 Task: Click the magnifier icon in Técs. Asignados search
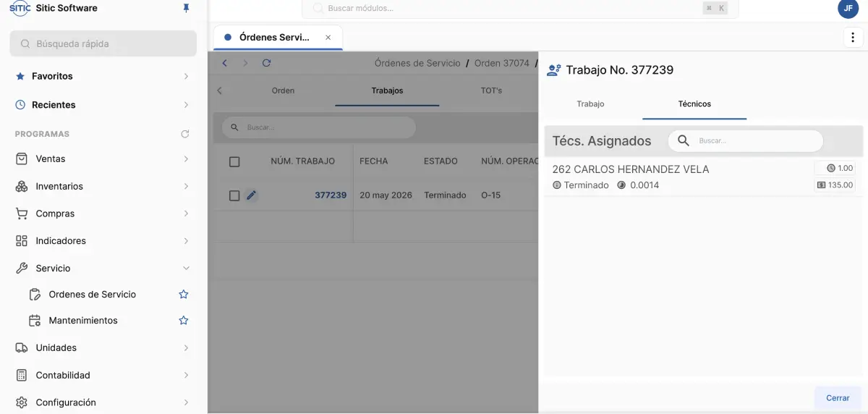click(x=684, y=140)
